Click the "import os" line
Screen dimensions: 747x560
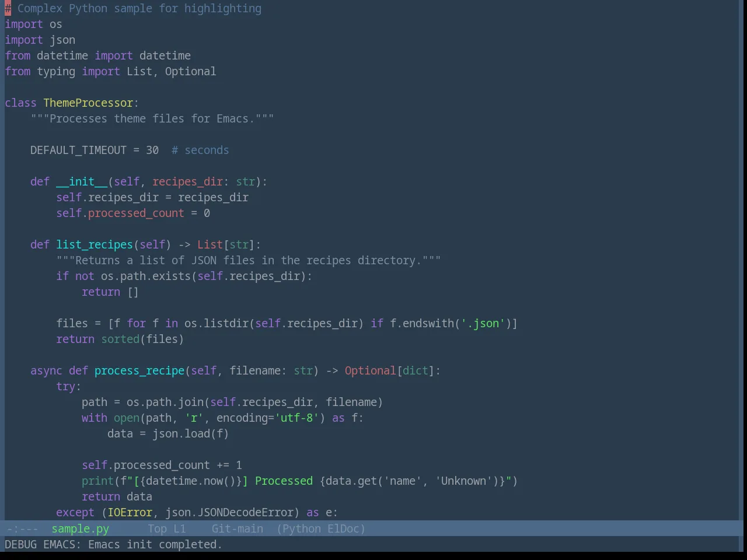(x=33, y=24)
